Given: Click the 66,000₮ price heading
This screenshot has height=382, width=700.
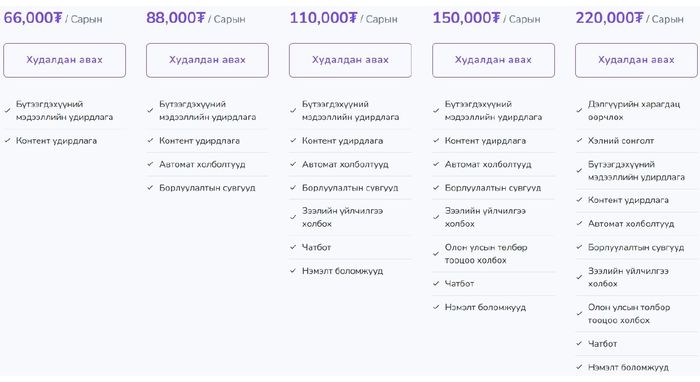Looking at the screenshot, I should pyautogui.click(x=33, y=18).
